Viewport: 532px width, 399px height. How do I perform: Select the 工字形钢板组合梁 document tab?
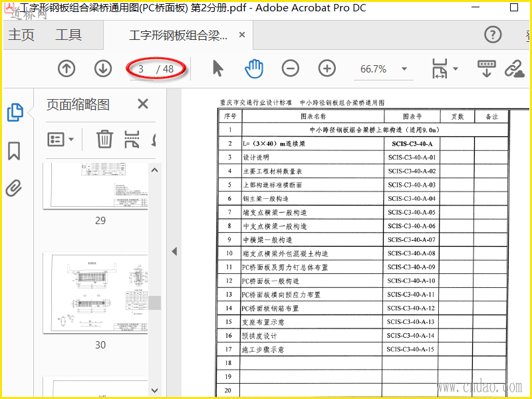pyautogui.click(x=178, y=35)
